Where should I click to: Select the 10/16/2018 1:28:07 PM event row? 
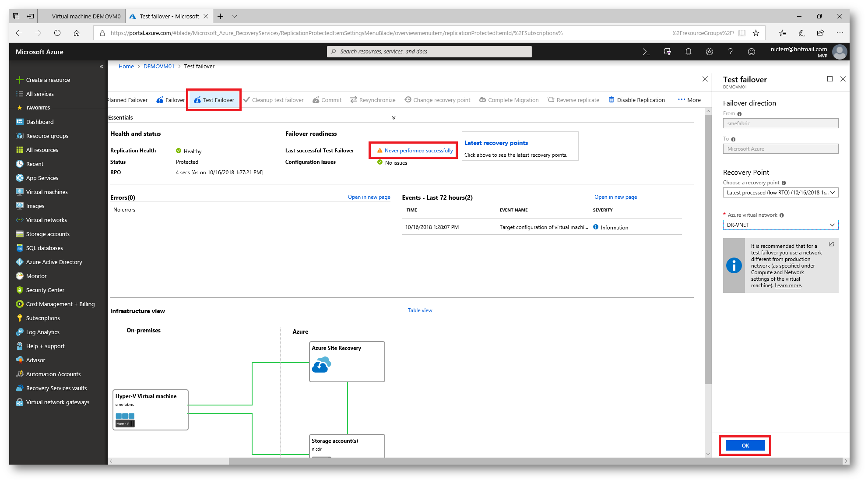click(542, 227)
